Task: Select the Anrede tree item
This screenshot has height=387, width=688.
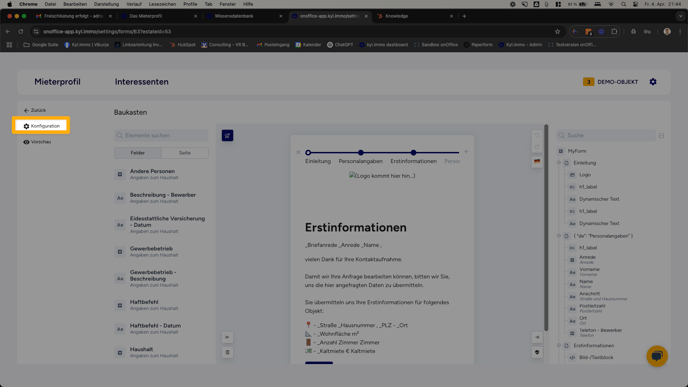Action: pyautogui.click(x=587, y=259)
